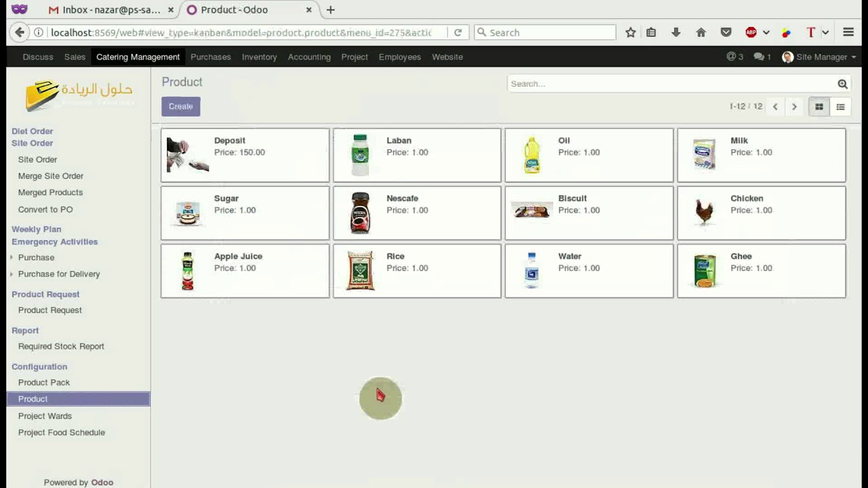Expand the Purchase sidebar section
This screenshot has height=488, width=868.
coord(36,258)
